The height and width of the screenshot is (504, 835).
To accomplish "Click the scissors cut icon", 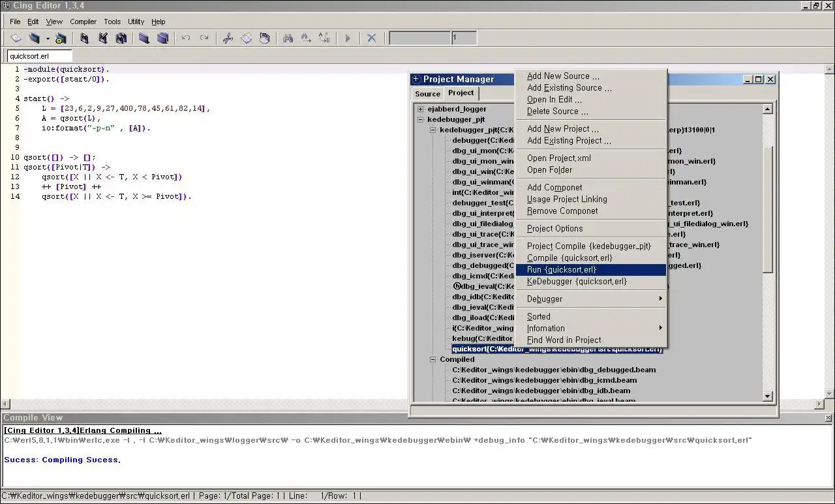I will pos(228,38).
